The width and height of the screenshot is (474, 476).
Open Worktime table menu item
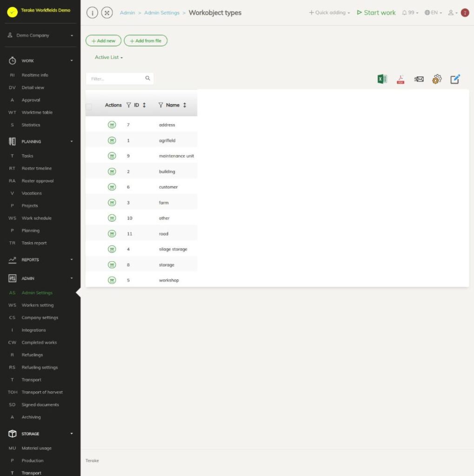(37, 112)
